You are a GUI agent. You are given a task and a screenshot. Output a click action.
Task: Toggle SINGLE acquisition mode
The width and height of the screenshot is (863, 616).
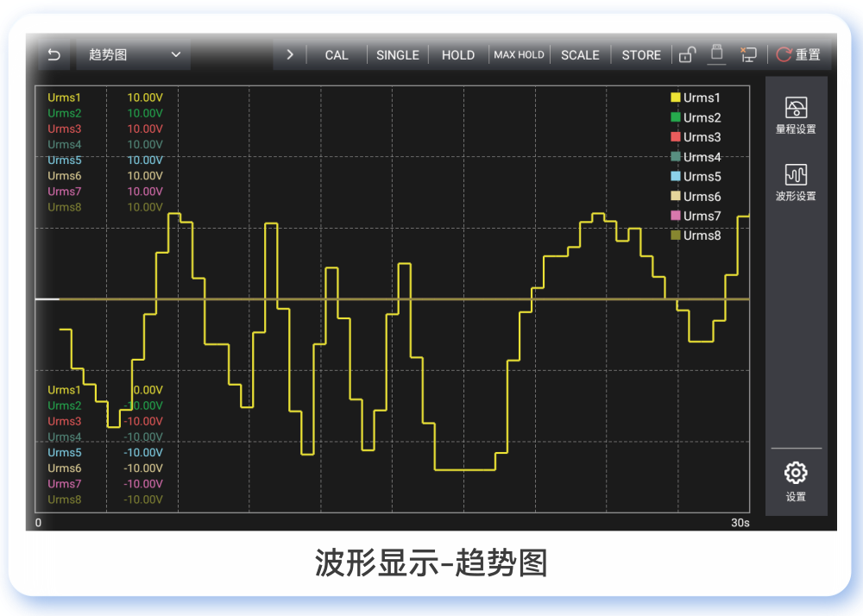coord(397,54)
